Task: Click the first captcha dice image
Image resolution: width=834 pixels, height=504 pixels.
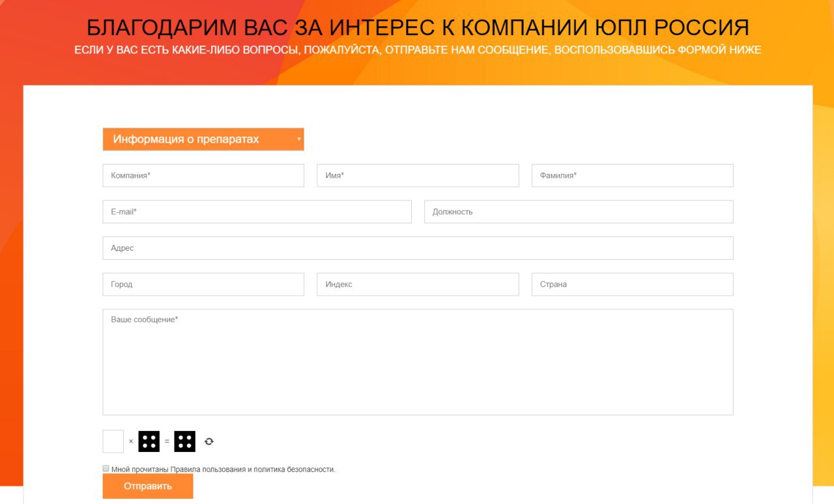Action: point(149,441)
